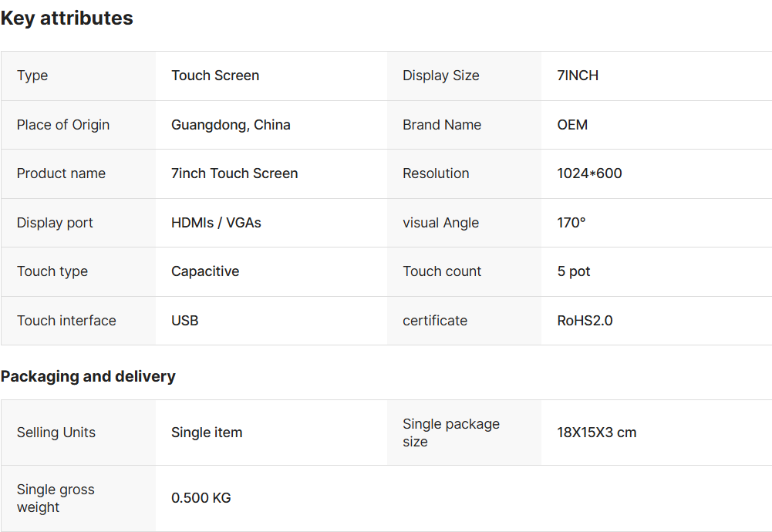The image size is (772, 532).
Task: Select the 0.500 KG weight value
Action: [x=201, y=498]
